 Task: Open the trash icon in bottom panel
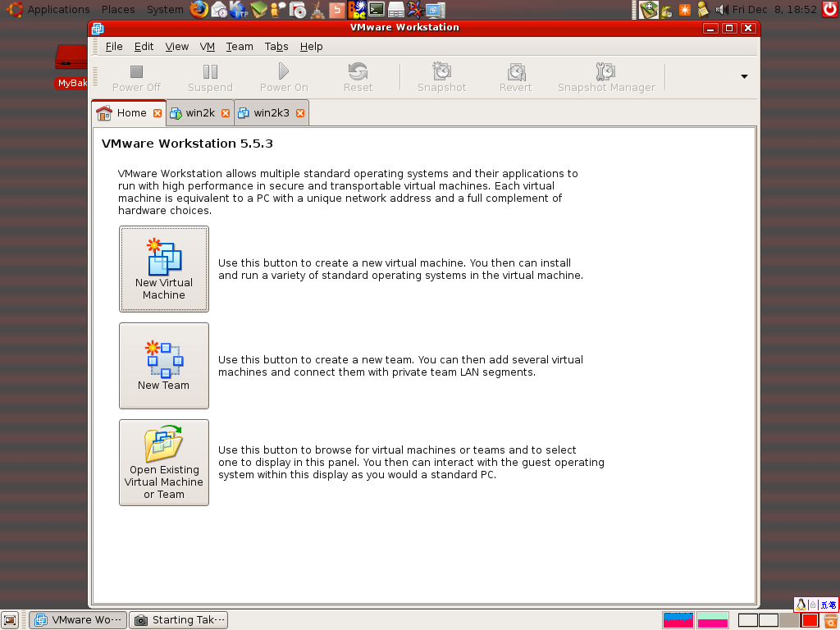coord(830,620)
